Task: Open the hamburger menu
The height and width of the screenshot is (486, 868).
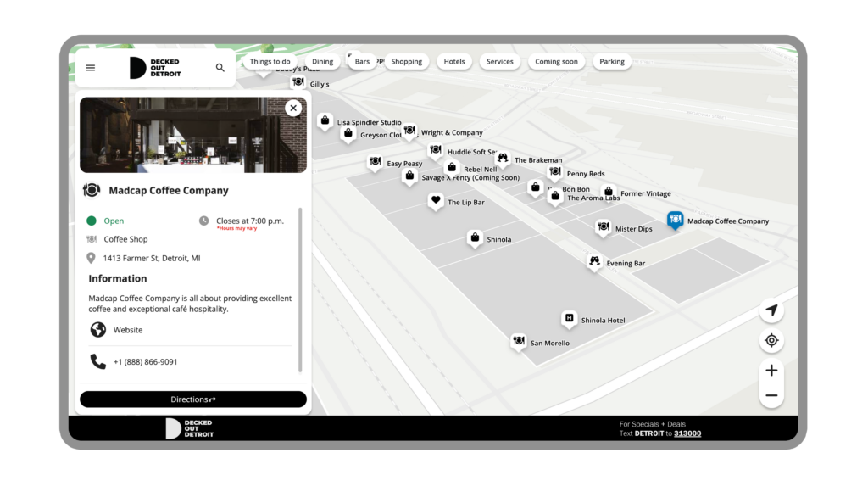Action: [91, 68]
